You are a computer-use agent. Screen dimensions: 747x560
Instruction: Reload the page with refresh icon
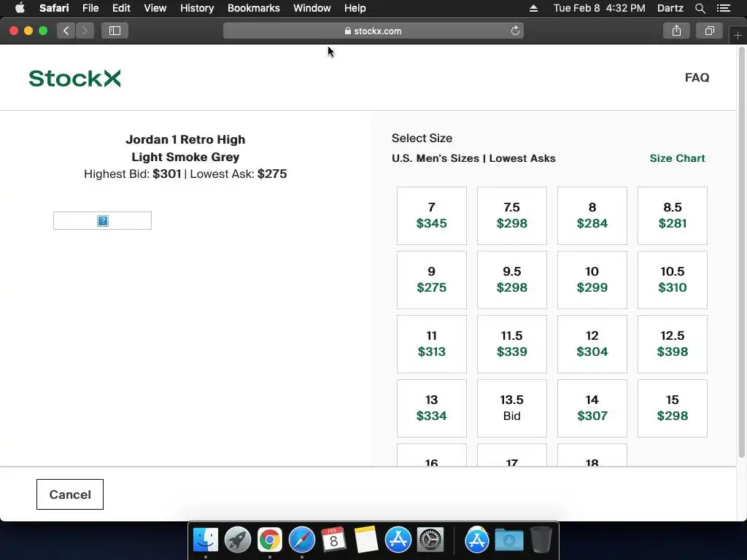[x=515, y=31]
